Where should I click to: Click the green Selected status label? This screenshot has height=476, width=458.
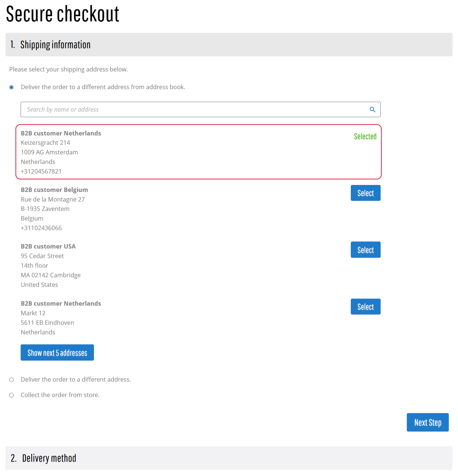(x=365, y=136)
